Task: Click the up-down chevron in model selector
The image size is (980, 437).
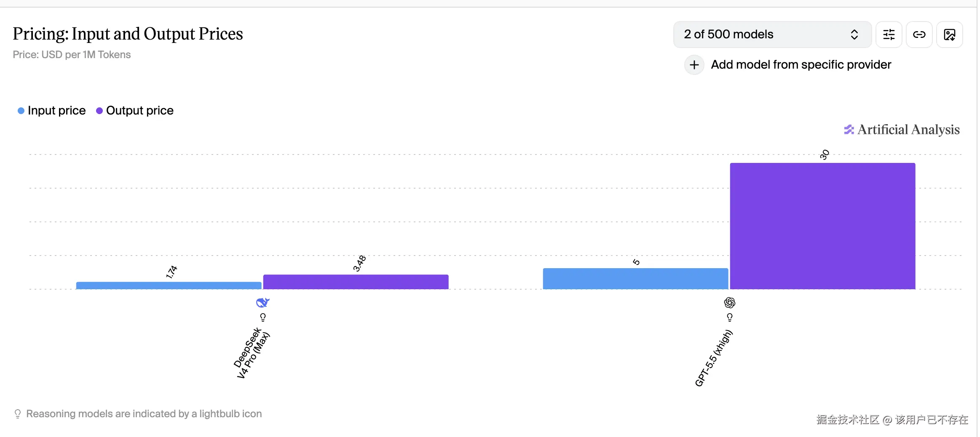Action: pos(854,35)
